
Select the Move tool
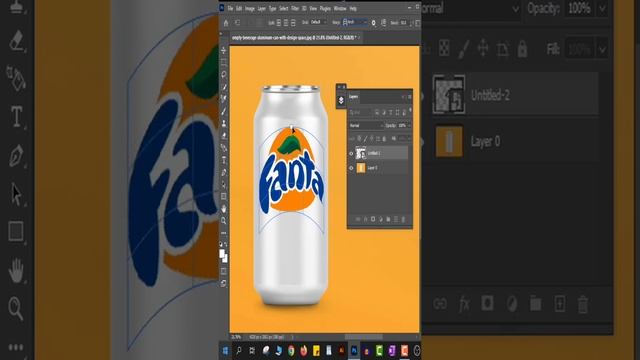point(224,50)
